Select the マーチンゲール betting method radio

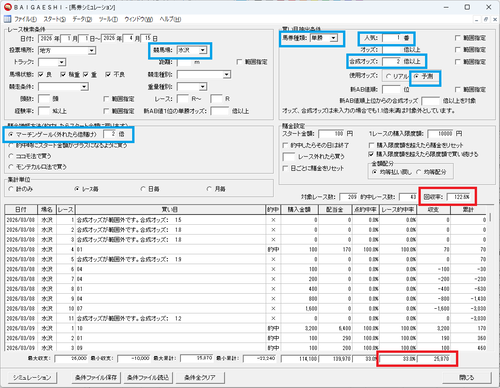[x=11, y=134]
